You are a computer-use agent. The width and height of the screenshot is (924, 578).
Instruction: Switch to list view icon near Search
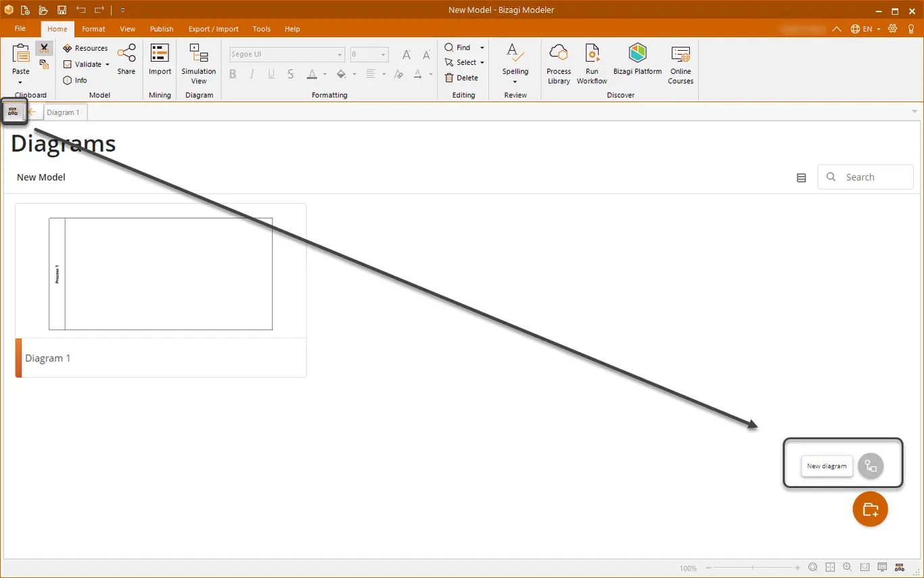tap(802, 177)
